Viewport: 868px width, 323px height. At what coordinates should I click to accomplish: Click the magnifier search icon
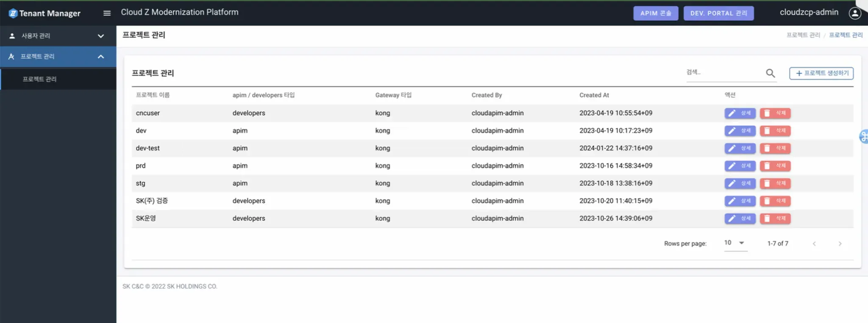point(771,73)
